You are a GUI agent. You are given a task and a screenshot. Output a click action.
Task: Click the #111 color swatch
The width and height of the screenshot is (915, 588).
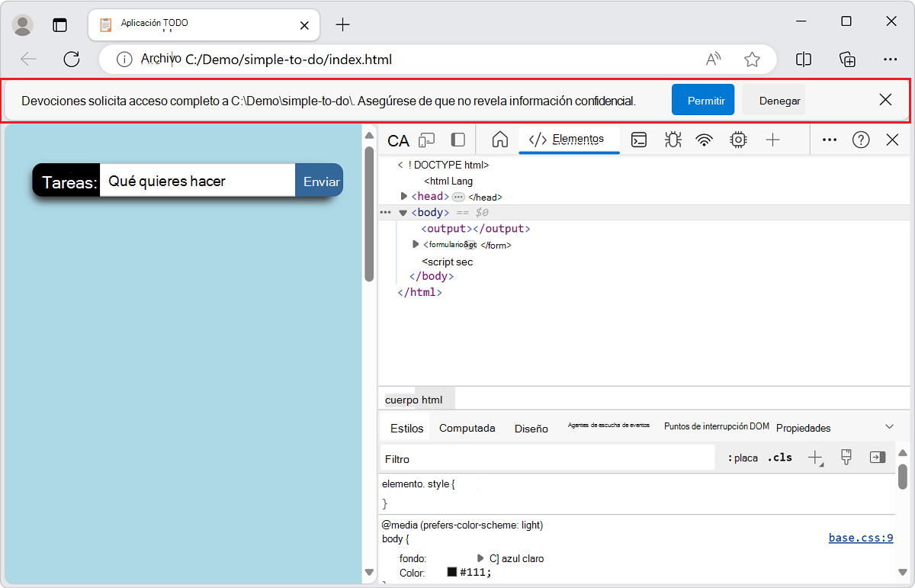point(453,571)
